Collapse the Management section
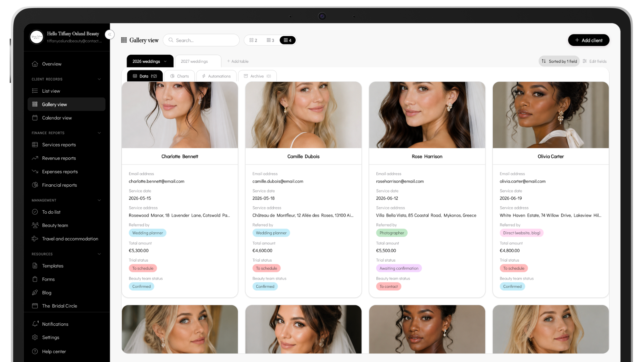This screenshot has width=644, height=362. pyautogui.click(x=99, y=200)
